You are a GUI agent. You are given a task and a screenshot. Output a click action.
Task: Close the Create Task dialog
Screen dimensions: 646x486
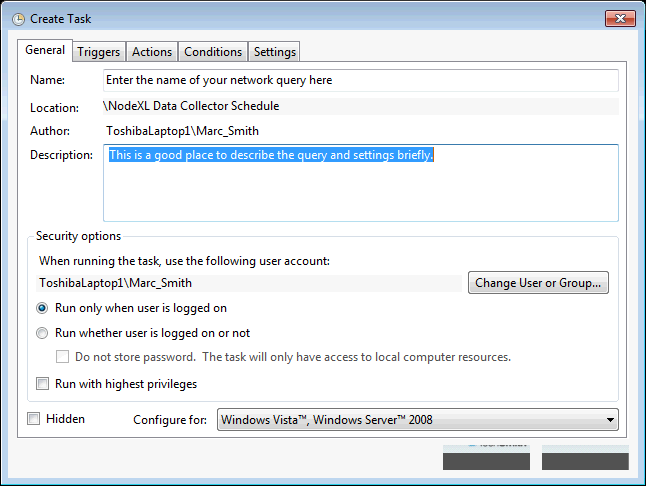[619, 17]
